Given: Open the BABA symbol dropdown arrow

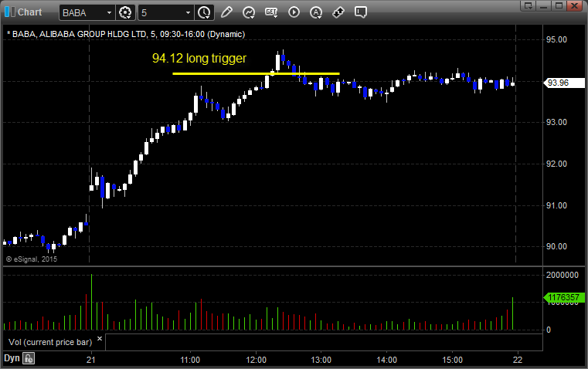Looking at the screenshot, I should pos(109,12).
